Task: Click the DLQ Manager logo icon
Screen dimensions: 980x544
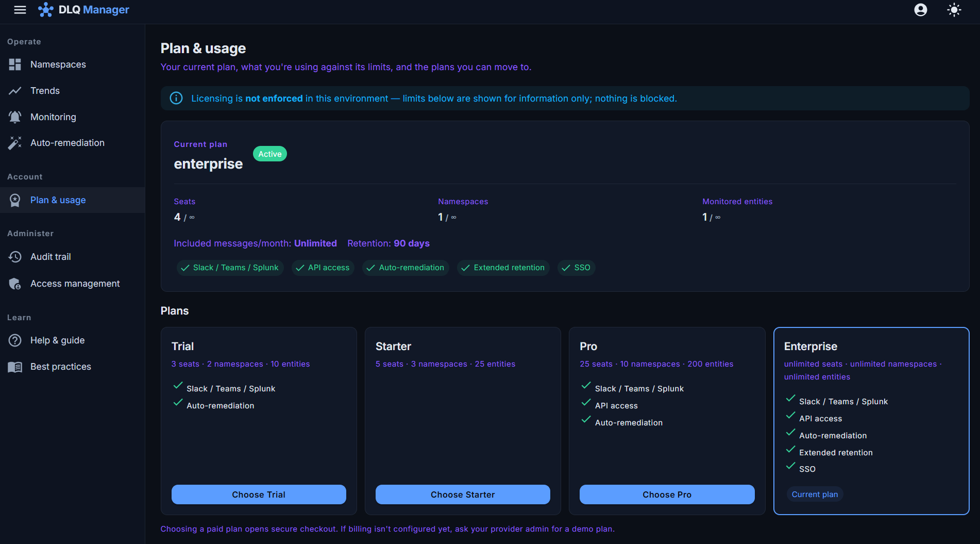Action: tap(46, 10)
